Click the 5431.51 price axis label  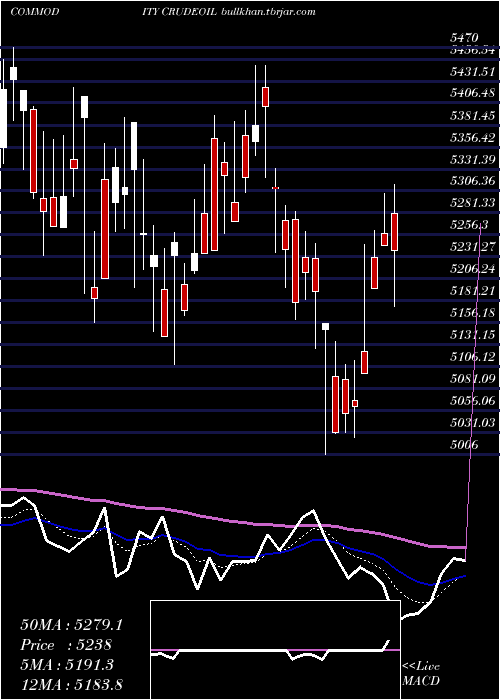click(473, 71)
